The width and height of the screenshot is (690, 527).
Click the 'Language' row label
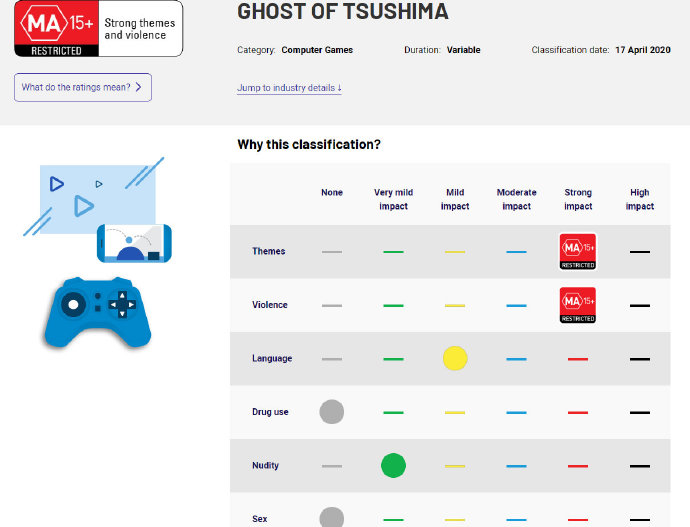272,359
